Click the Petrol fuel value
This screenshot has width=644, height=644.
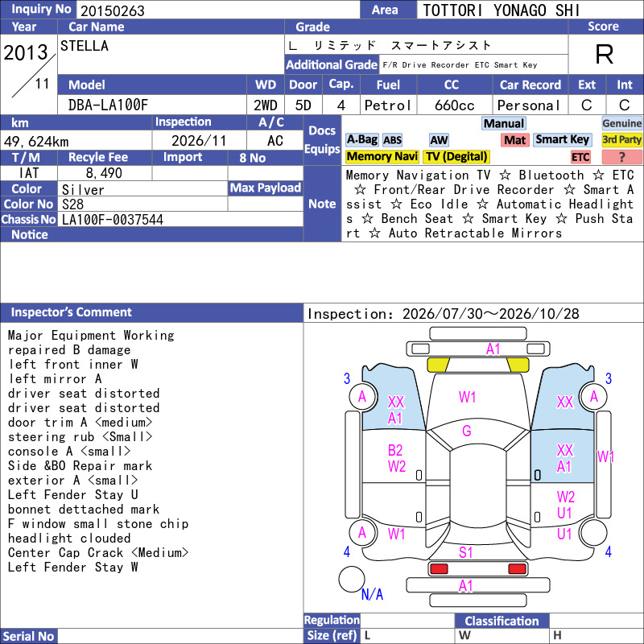point(388,105)
